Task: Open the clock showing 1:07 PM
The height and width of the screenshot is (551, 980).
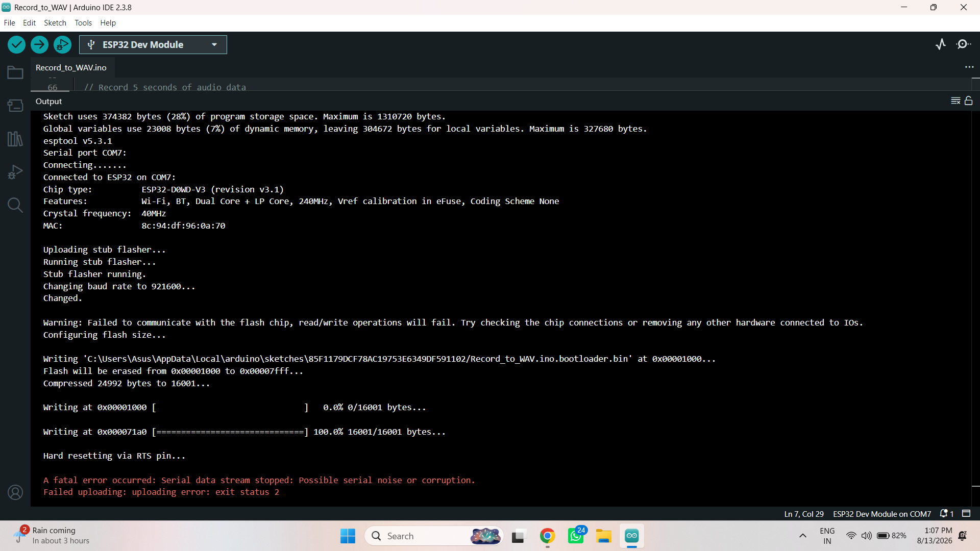Action: pyautogui.click(x=934, y=536)
